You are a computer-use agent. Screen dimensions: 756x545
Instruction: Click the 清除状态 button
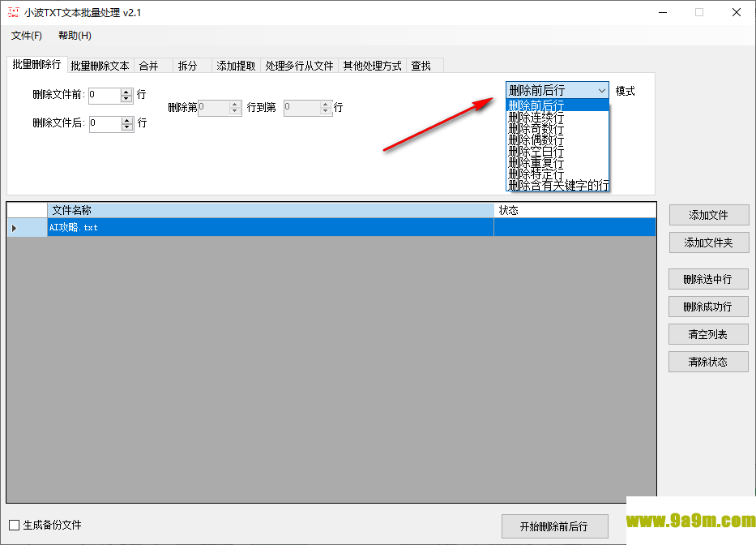[708, 362]
